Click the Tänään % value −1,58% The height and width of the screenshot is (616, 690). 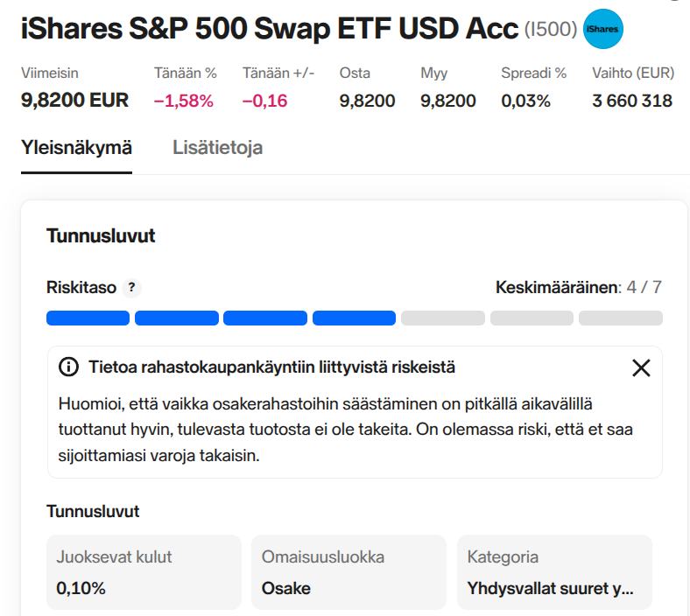point(183,101)
